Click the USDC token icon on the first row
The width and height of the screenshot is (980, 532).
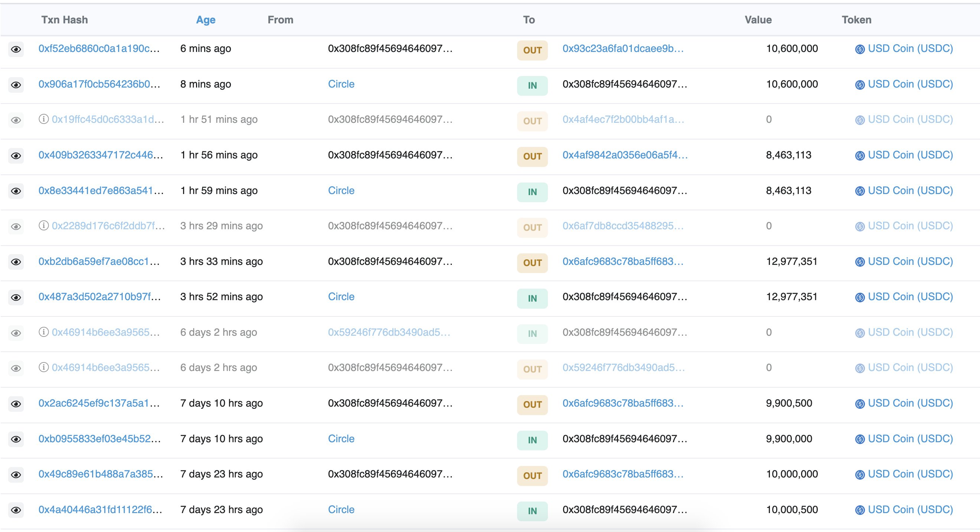[860, 49]
